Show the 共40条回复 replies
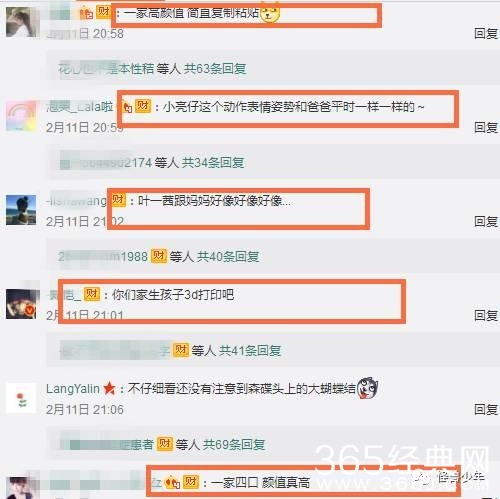The height and width of the screenshot is (499, 500). tap(228, 257)
